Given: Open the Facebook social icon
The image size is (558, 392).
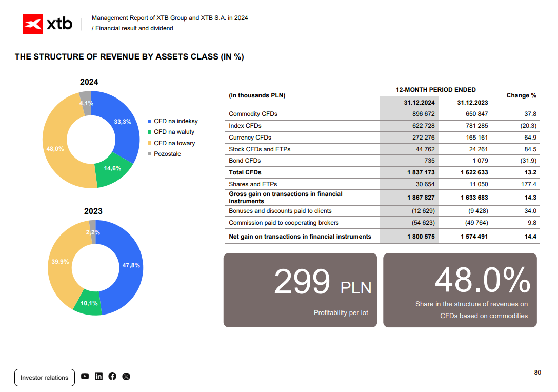Looking at the screenshot, I should (112, 376).
